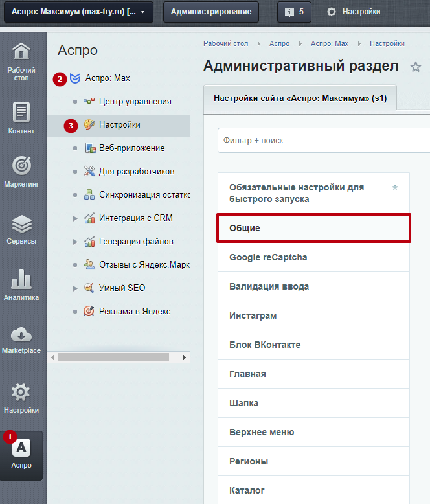
Task: Click the Аспро breadcrumb arrow
Action: pos(300,43)
